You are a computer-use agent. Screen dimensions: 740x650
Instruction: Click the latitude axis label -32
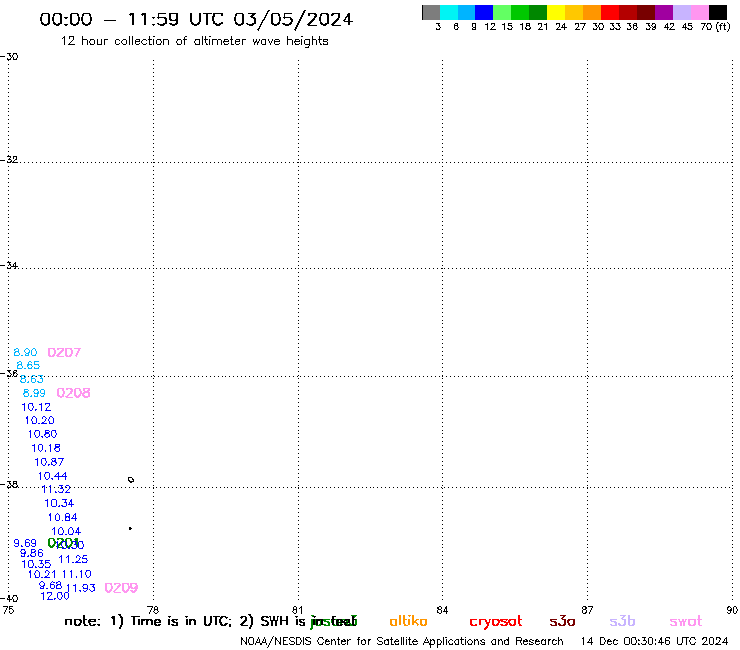[x=9, y=160]
